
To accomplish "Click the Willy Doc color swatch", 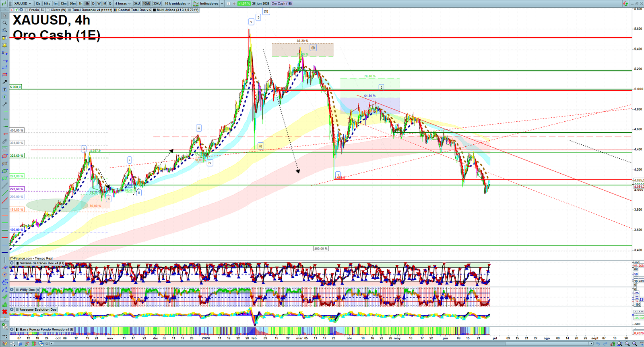I will point(17,290).
